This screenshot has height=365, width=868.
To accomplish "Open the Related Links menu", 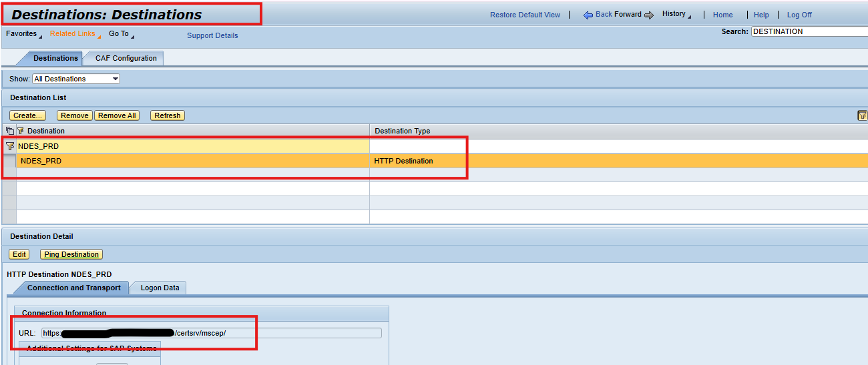I will [75, 34].
